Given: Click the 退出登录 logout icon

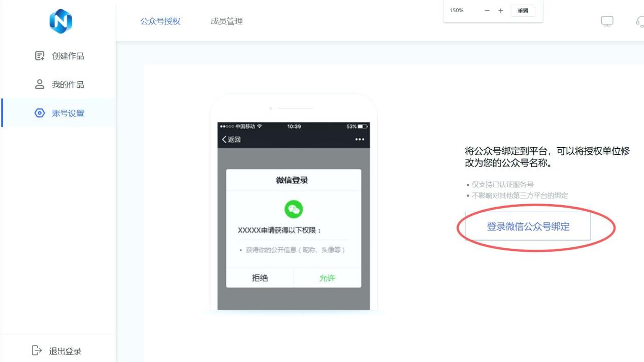Looking at the screenshot, I should coord(37,350).
